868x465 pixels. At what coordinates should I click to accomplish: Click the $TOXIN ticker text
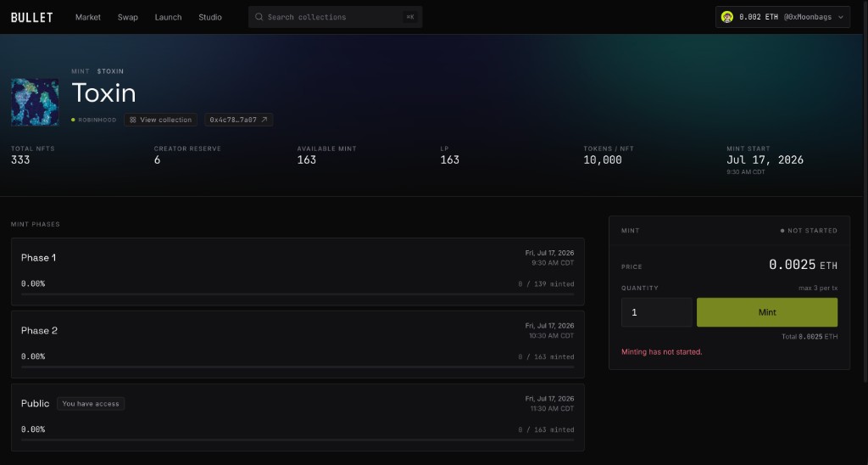pyautogui.click(x=110, y=71)
